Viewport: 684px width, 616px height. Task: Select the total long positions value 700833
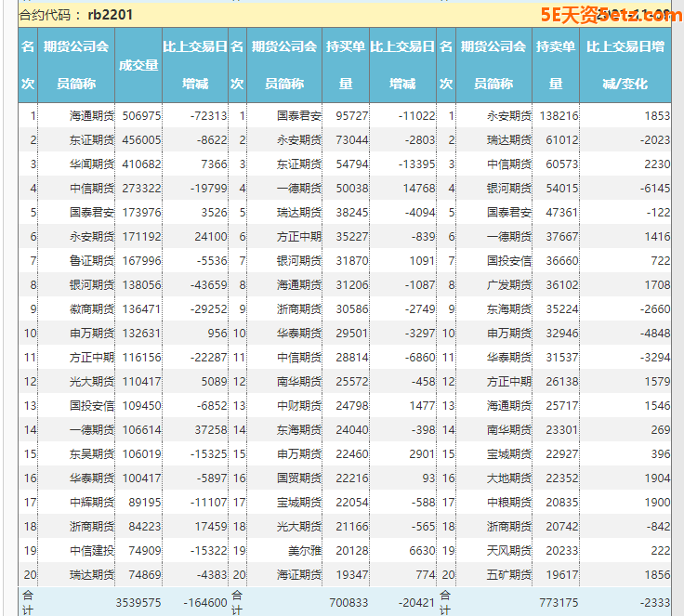point(349,602)
